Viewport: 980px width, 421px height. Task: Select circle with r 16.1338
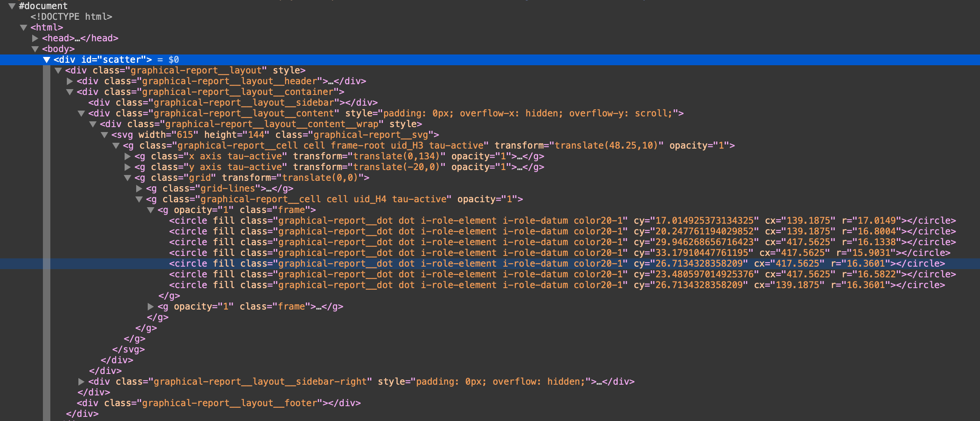(x=562, y=242)
